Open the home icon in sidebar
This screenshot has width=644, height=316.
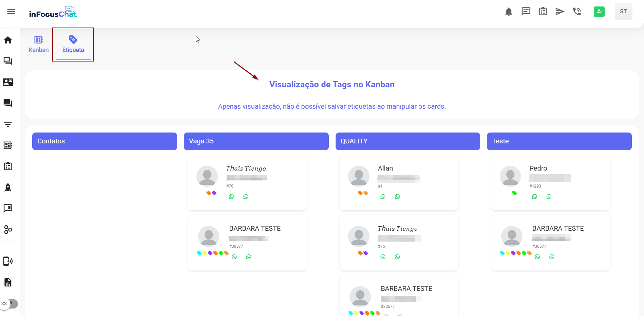pos(8,40)
